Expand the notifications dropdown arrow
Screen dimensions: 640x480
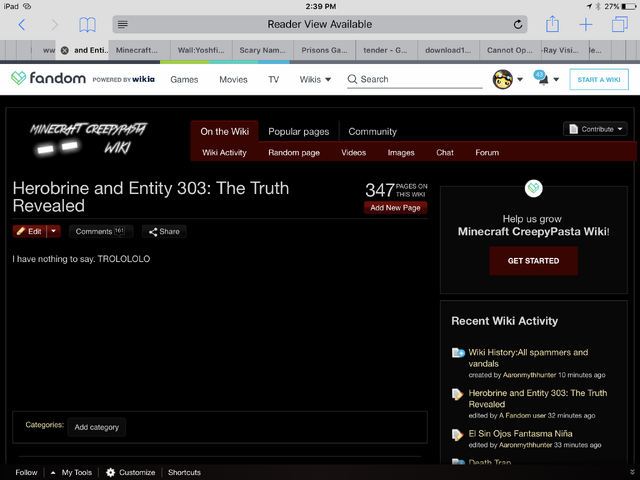click(556, 80)
